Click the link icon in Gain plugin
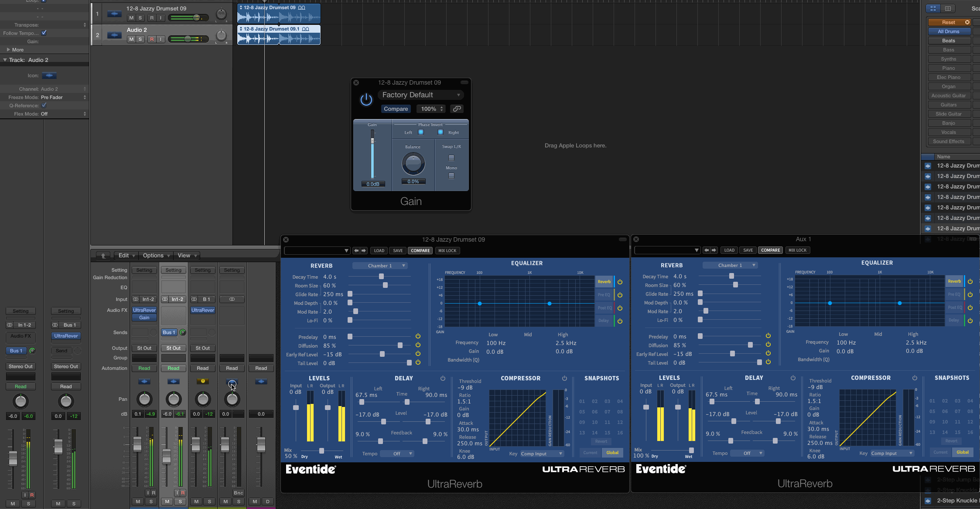 [x=457, y=109]
